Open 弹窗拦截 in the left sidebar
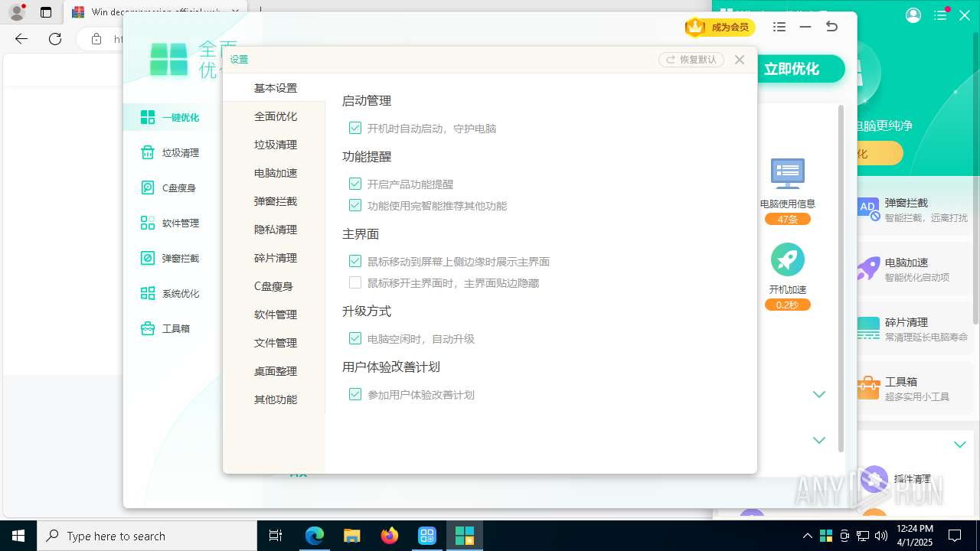 pos(170,258)
